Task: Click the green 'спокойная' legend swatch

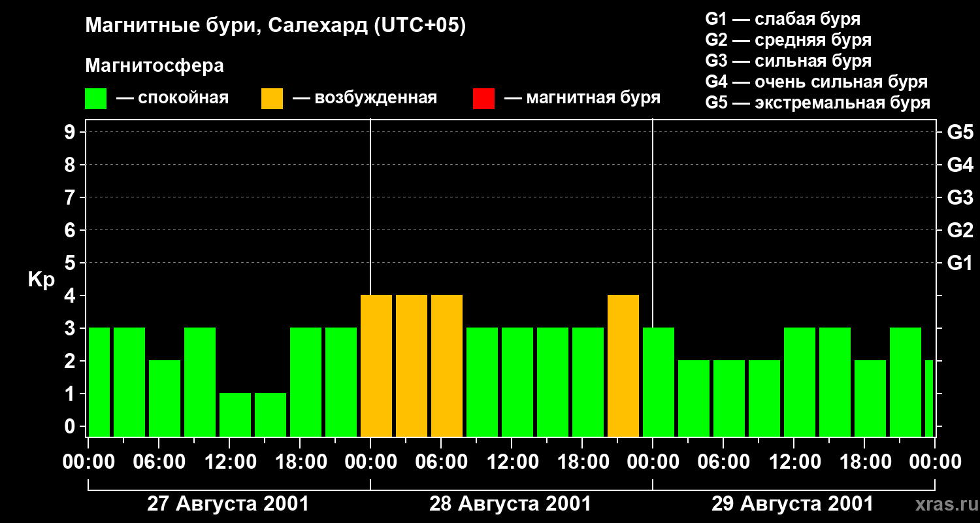Action: 96,99
